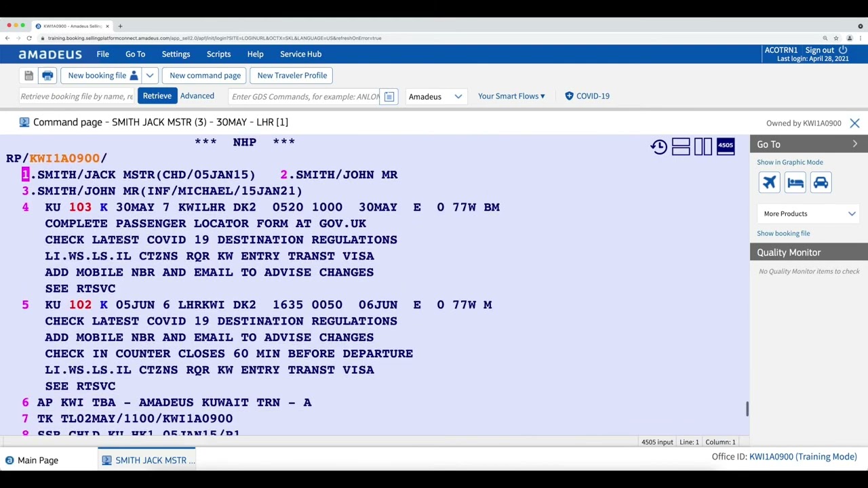Open the Help menu
Screen dimensions: 868x488
(x=255, y=54)
